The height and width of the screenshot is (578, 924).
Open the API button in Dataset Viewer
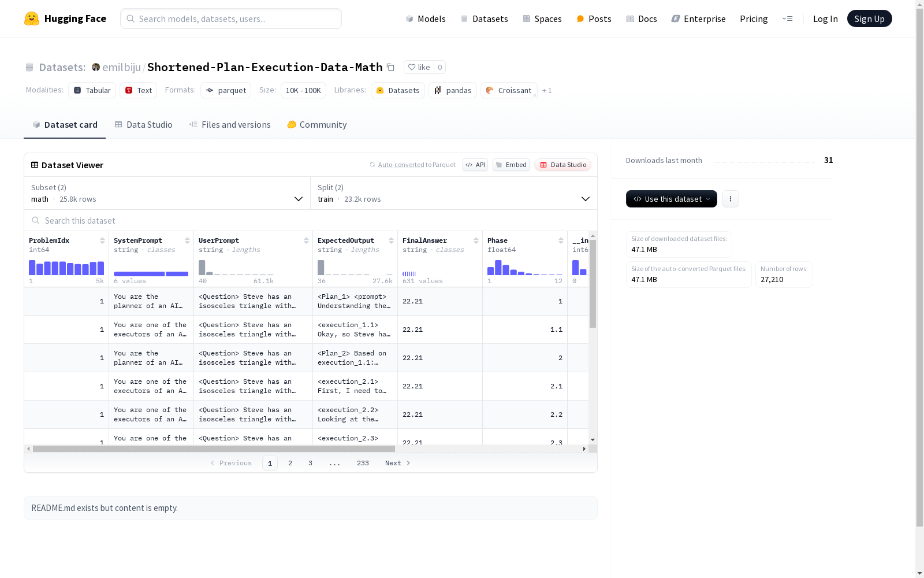pyautogui.click(x=475, y=165)
